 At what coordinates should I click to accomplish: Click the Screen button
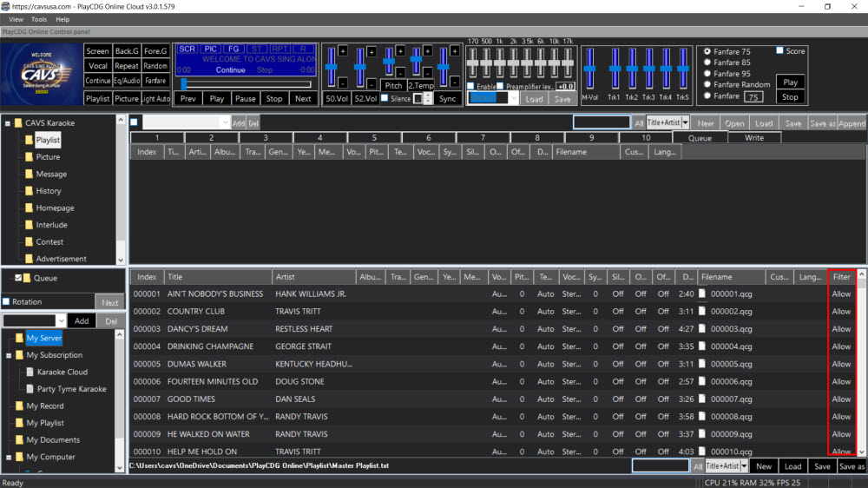coord(97,51)
